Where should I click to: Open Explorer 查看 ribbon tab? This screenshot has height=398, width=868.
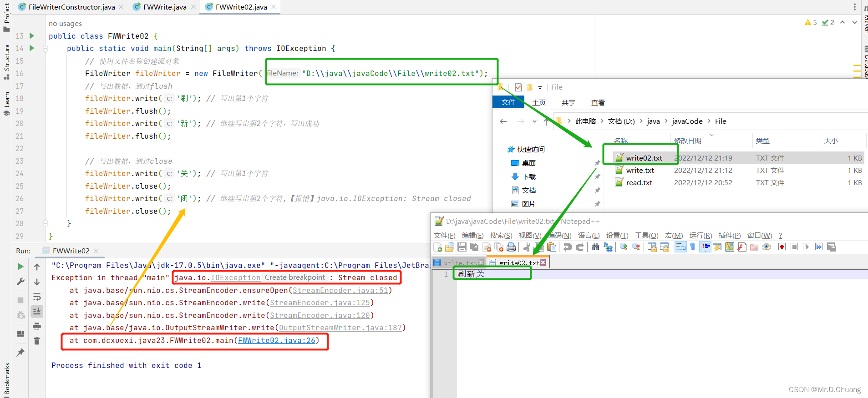coord(598,102)
